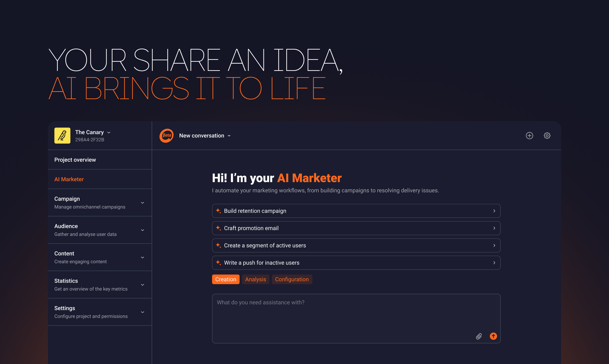Viewport: 609px width, 364px height.
Task: Start new chat with plus circle icon
Action: (529, 135)
